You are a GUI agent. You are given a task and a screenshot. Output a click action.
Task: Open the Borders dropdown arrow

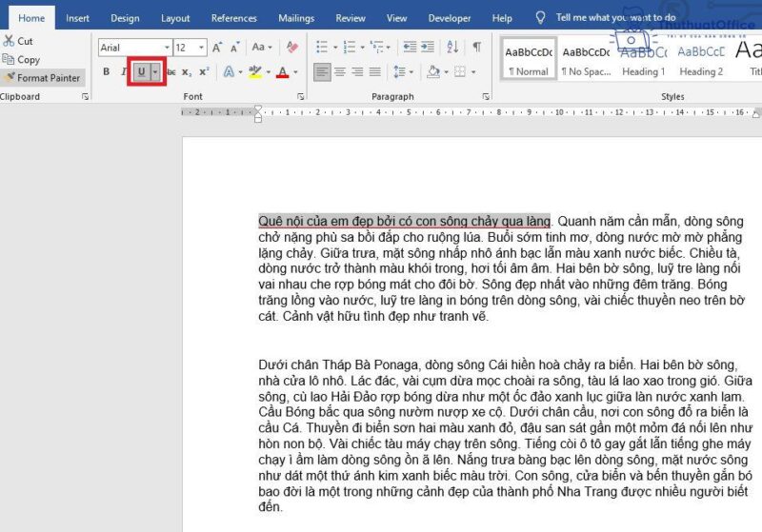coord(473,72)
